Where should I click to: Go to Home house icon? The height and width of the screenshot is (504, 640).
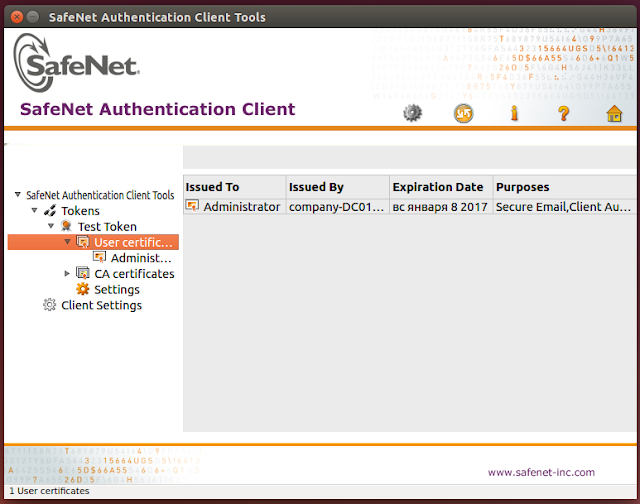614,113
